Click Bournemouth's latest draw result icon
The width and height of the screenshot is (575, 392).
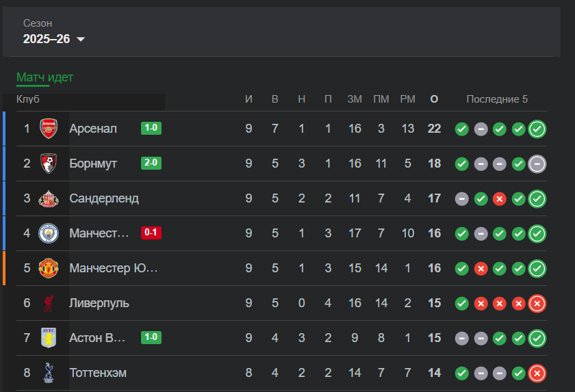click(x=537, y=164)
